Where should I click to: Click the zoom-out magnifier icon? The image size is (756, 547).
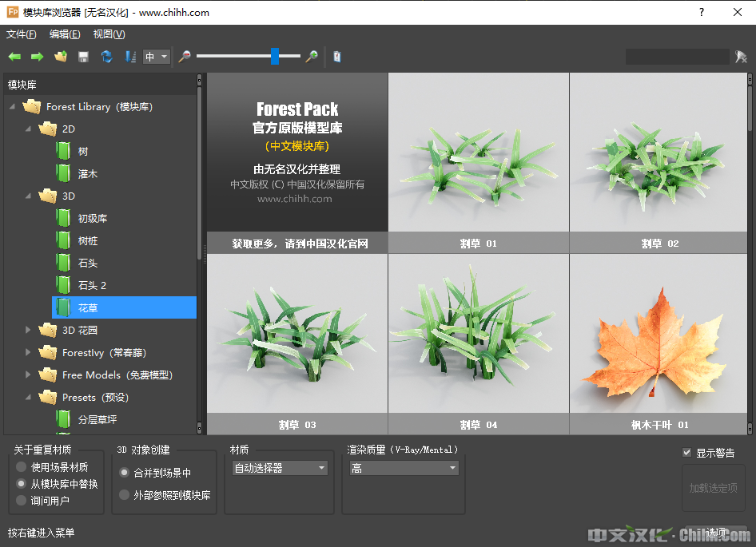point(185,57)
